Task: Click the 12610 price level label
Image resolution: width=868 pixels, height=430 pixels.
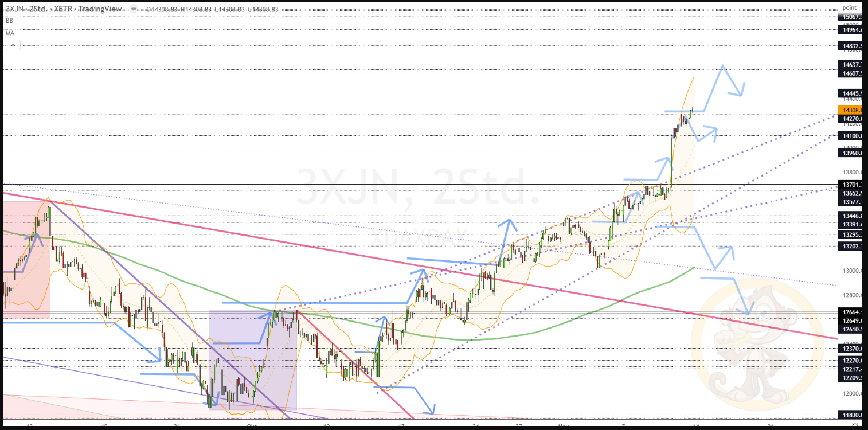Action: (x=850, y=329)
